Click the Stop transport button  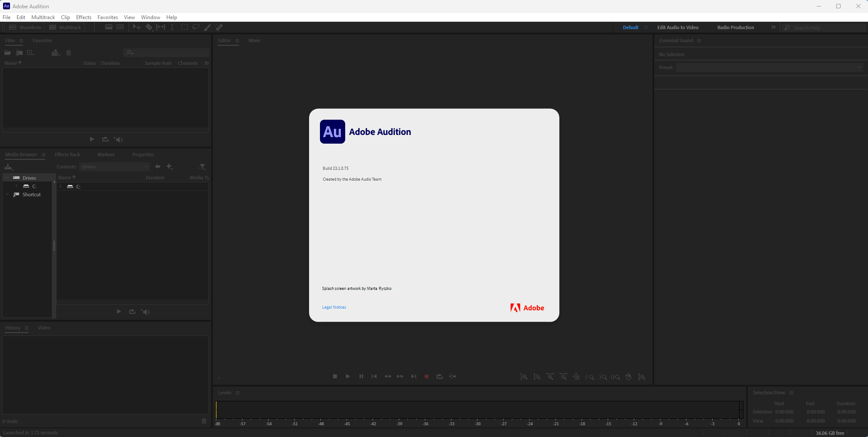click(x=335, y=376)
